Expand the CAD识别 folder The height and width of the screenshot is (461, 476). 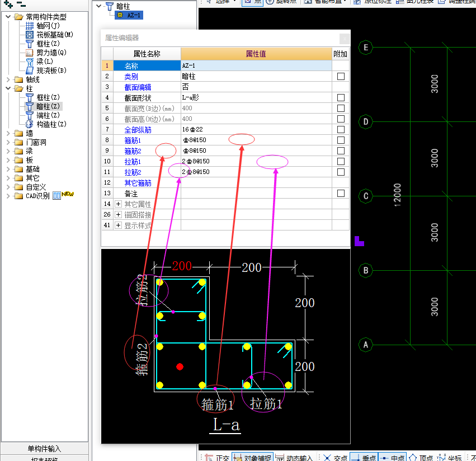pyautogui.click(x=8, y=196)
